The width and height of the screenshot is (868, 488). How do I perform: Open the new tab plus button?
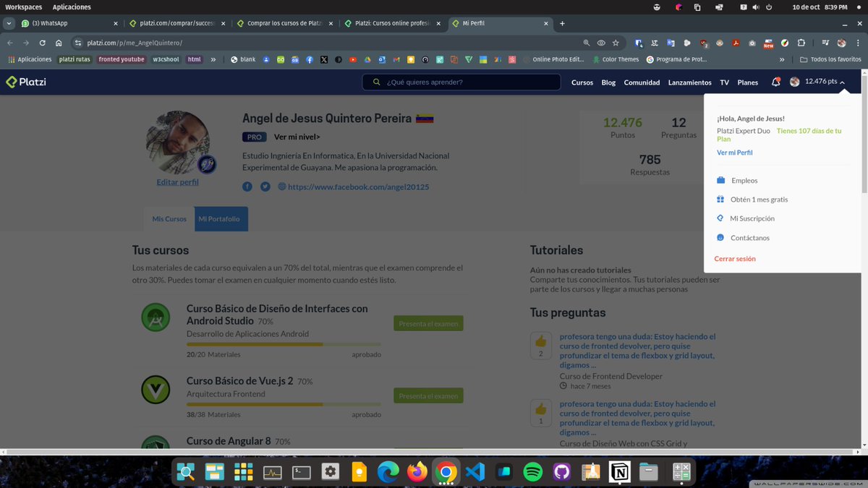[562, 23]
